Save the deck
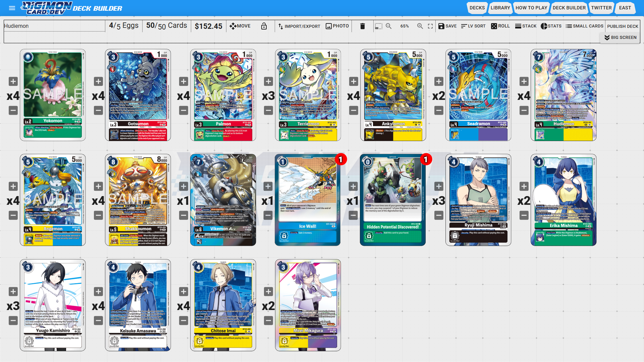Image resolution: width=644 pixels, height=362 pixels. pyautogui.click(x=447, y=26)
